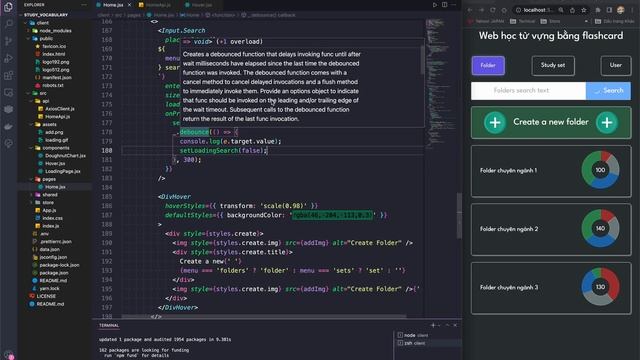Click the Split Editor icon
This screenshot has height=360, width=640.
pyautogui.click(x=444, y=5)
